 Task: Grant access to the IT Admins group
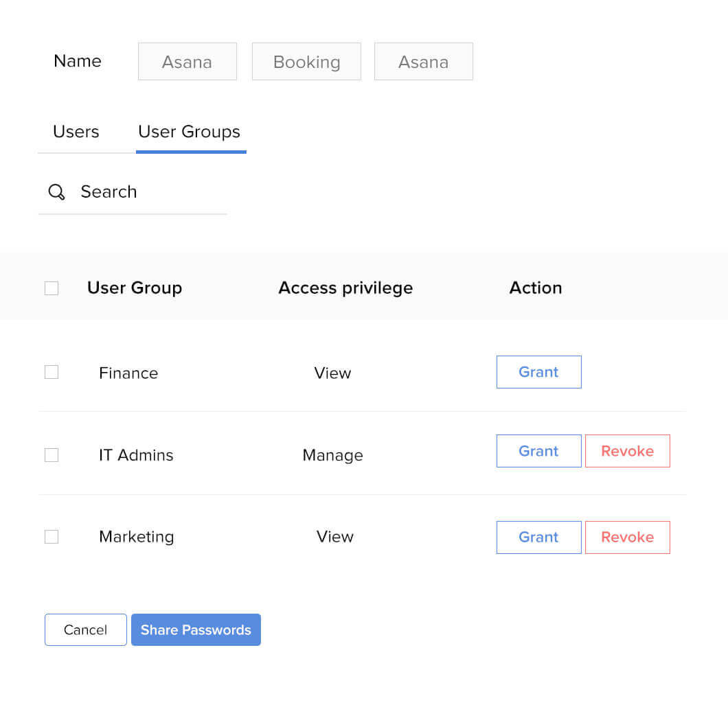point(538,451)
